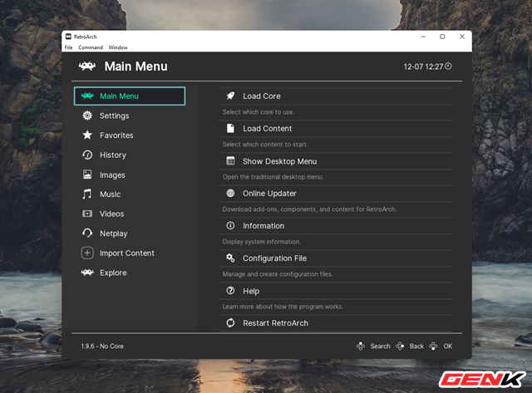Open the Netplay label in the sidebar
Image resolution: width=532 pixels, height=393 pixels.
pos(113,233)
